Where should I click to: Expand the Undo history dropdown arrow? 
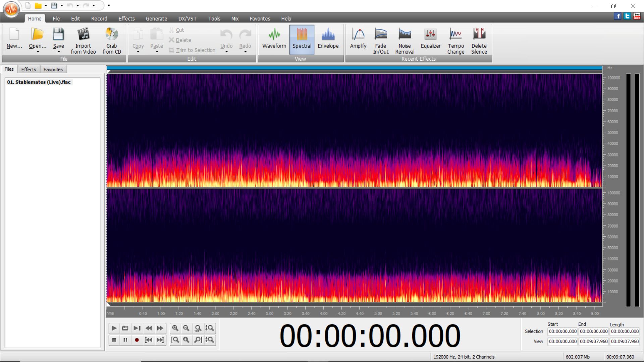(x=226, y=52)
